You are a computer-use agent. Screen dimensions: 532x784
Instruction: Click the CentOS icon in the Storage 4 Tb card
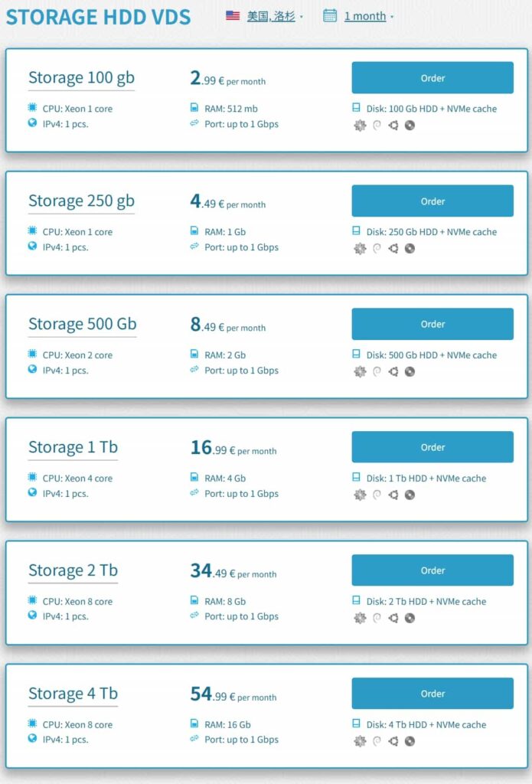(x=359, y=741)
